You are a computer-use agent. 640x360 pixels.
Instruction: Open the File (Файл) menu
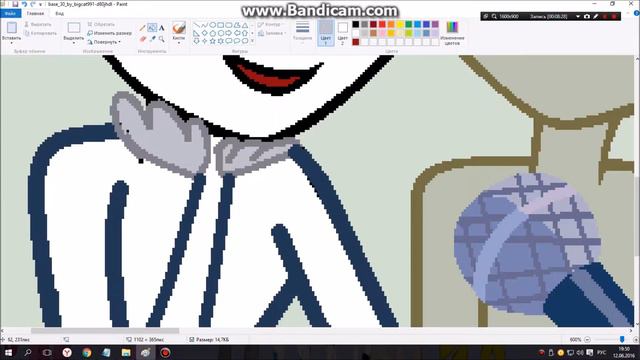[10, 13]
